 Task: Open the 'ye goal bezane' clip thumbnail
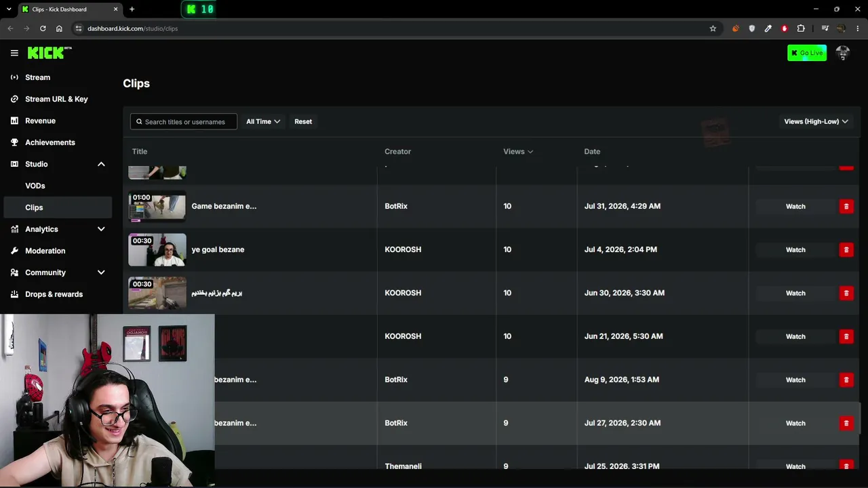(x=157, y=249)
